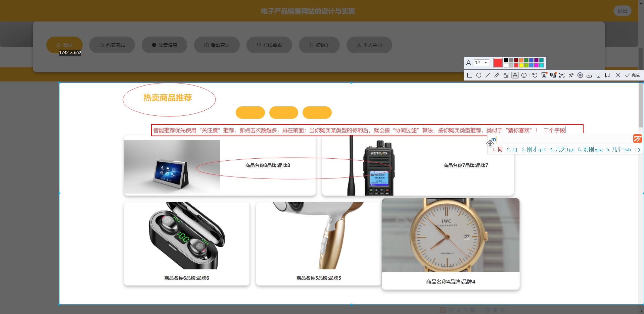
Task: Pin the screenshot to the screen
Action: tap(571, 75)
